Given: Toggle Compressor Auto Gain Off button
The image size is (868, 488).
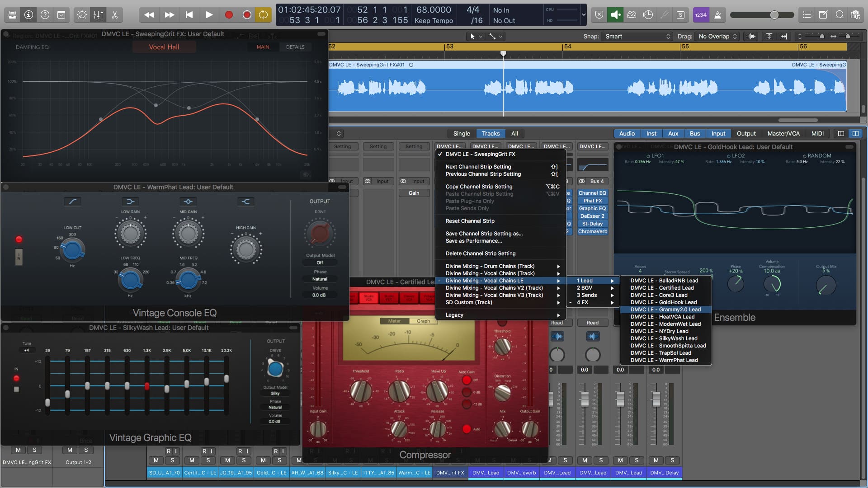Looking at the screenshot, I should 467,380.
